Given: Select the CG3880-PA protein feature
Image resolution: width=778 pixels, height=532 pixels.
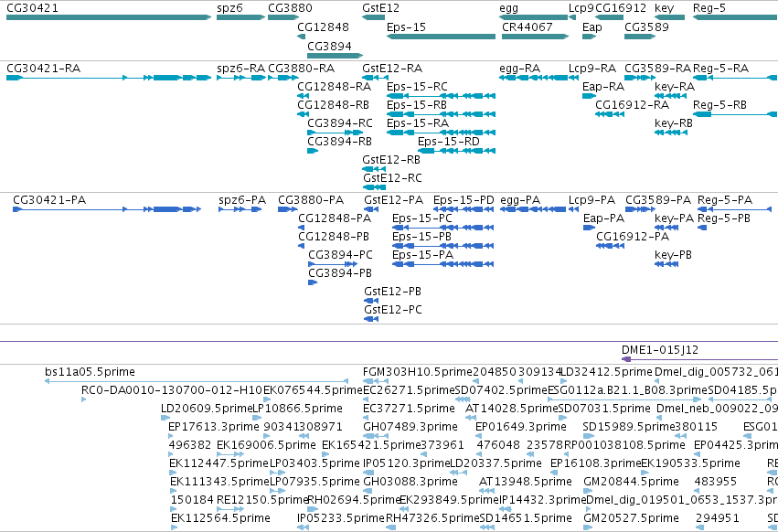Looking at the screenshot, I should (288, 209).
